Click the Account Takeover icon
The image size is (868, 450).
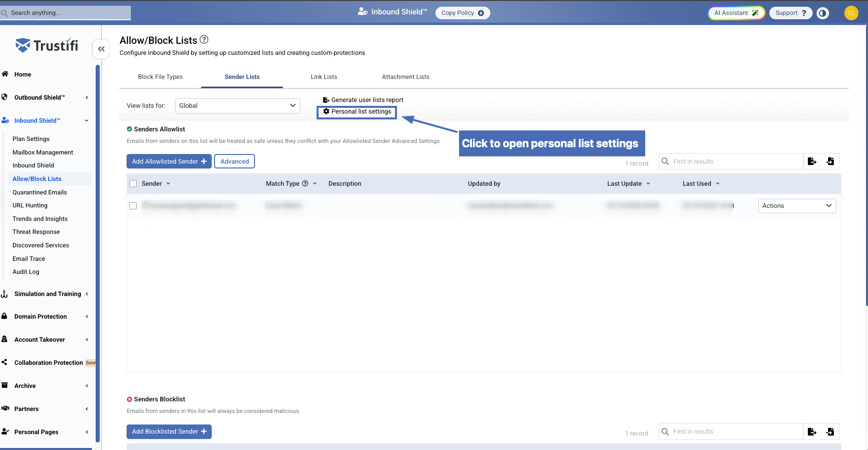click(x=4, y=339)
